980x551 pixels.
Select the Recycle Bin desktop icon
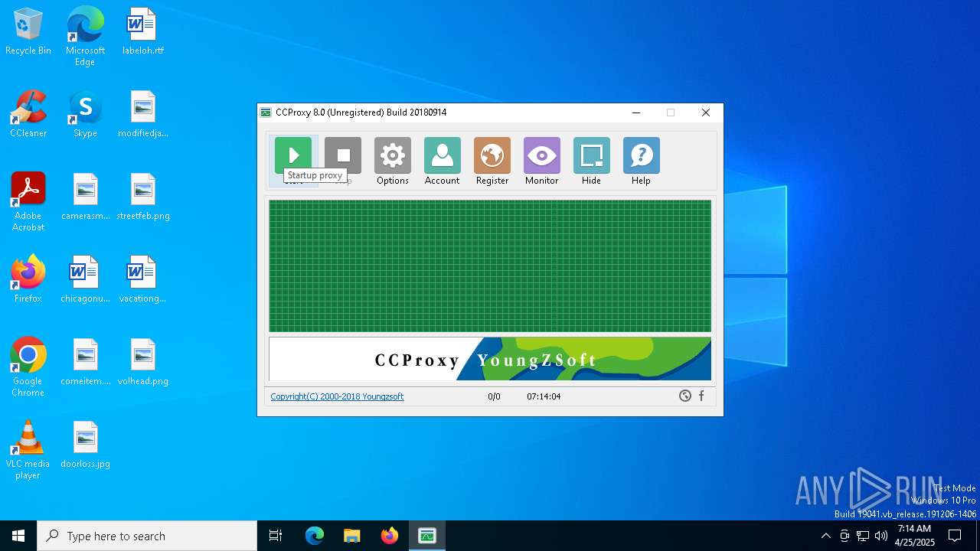point(28,32)
